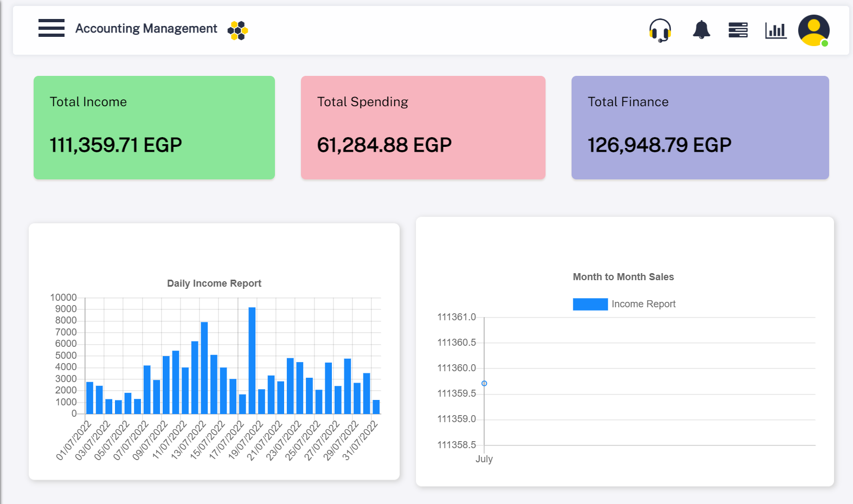Viewport: 853px width, 504px height.
Task: Open the user profile avatar
Action: click(x=813, y=30)
